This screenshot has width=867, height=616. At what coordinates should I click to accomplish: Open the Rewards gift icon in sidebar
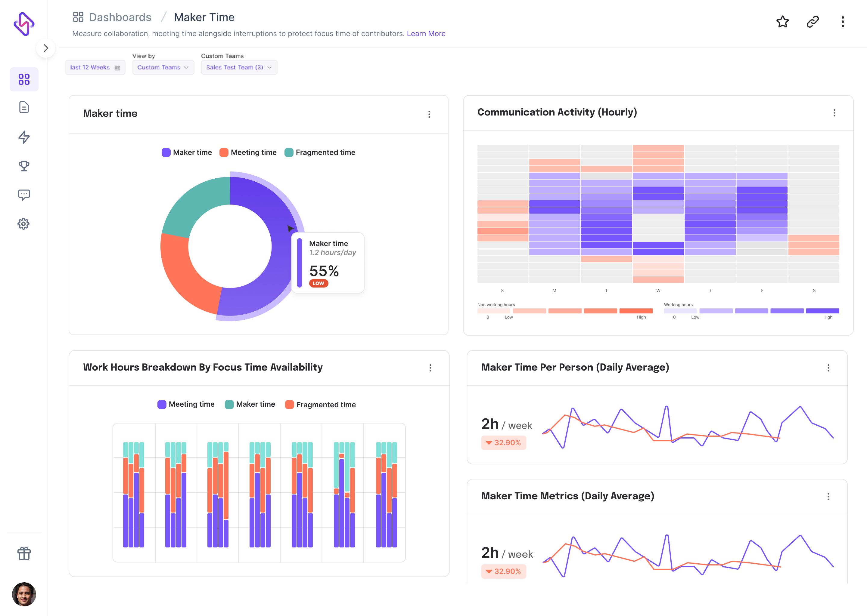(x=24, y=553)
